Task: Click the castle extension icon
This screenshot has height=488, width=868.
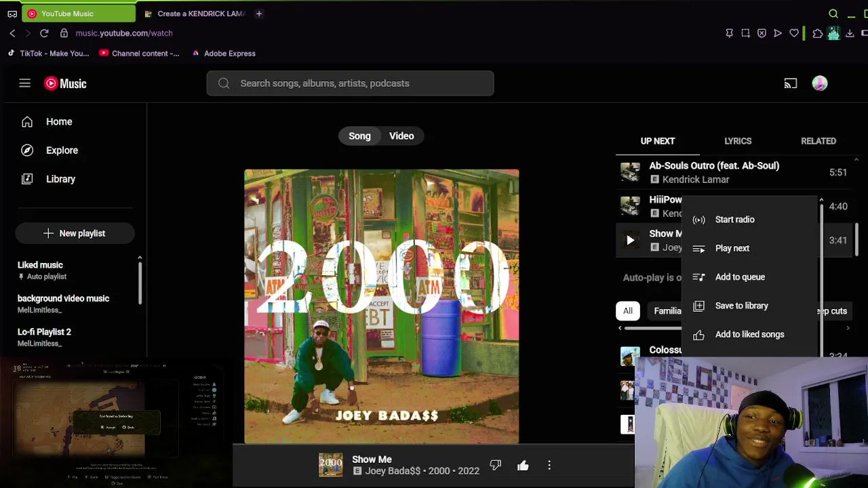Action: tap(833, 33)
